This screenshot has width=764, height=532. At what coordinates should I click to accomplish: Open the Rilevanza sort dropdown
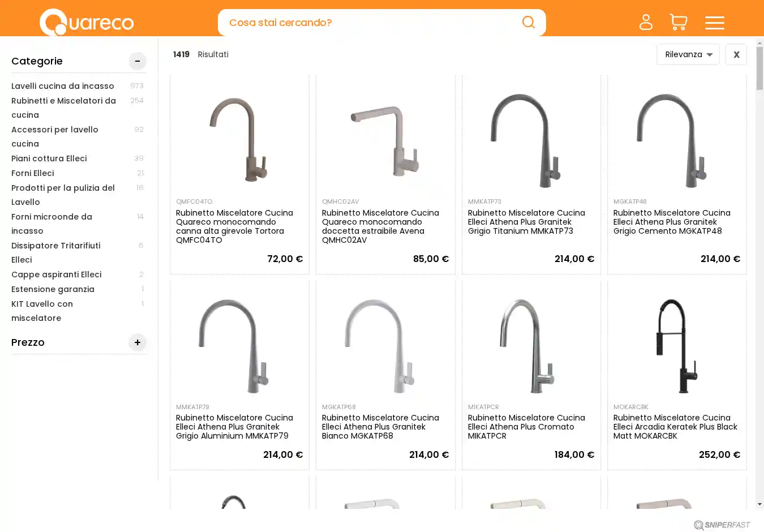coord(688,54)
